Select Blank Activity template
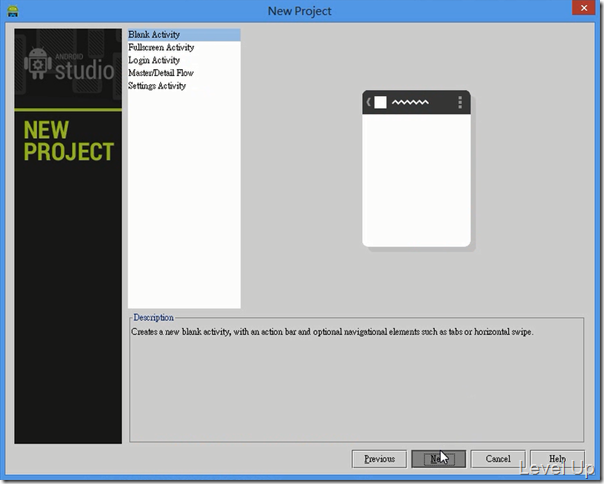The width and height of the screenshot is (604, 484). point(184,35)
